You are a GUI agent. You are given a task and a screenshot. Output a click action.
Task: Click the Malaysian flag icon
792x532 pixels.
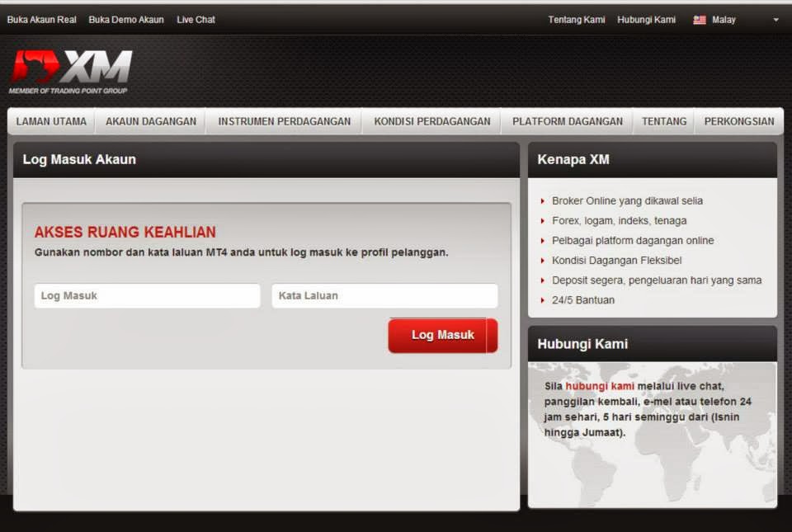(700, 20)
